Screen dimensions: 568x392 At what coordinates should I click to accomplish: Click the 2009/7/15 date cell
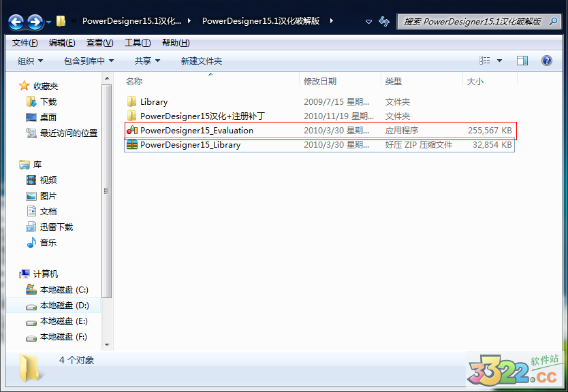336,101
